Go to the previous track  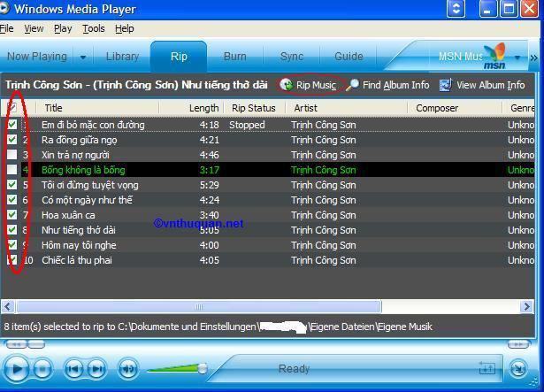73,369
